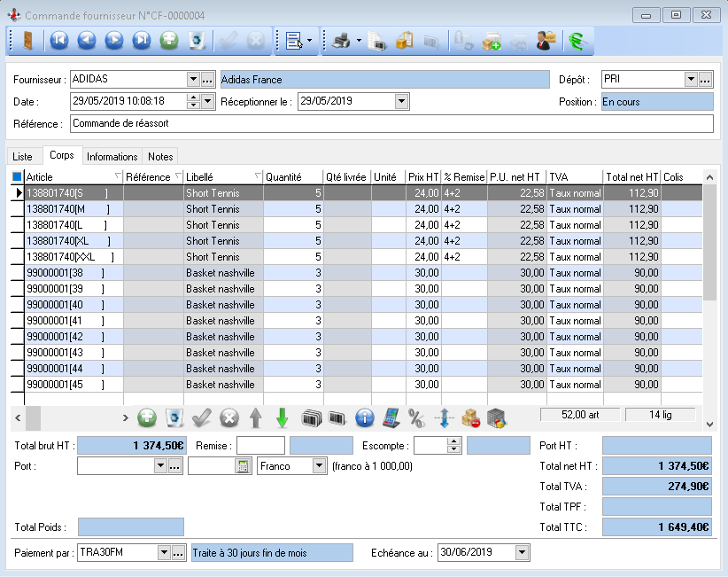Open the Notes tab
The image size is (728, 577).
pyautogui.click(x=160, y=157)
